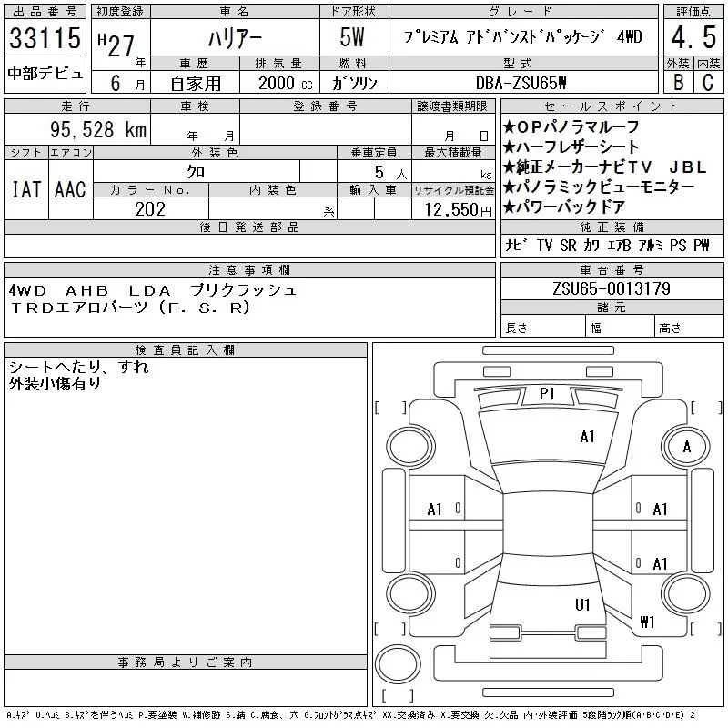The image size is (728, 728).
Task: Select the W1 mark on the diagram
Action: 647,622
